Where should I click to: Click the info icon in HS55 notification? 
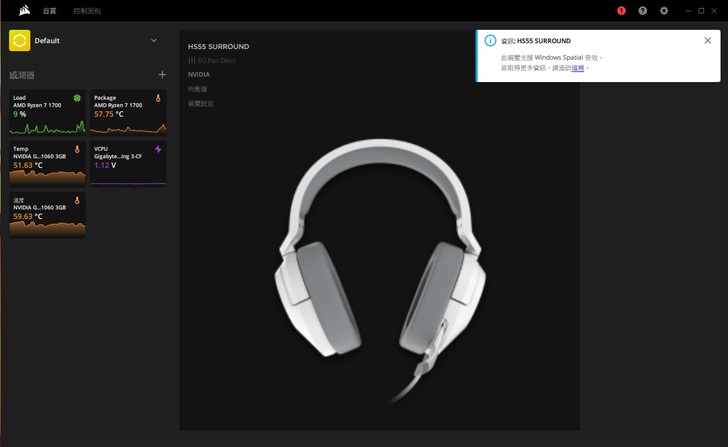490,41
